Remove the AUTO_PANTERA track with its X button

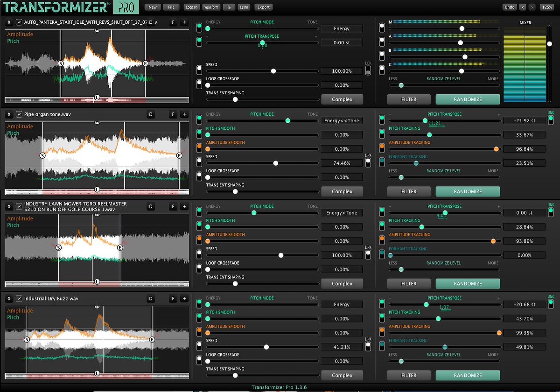pos(9,22)
